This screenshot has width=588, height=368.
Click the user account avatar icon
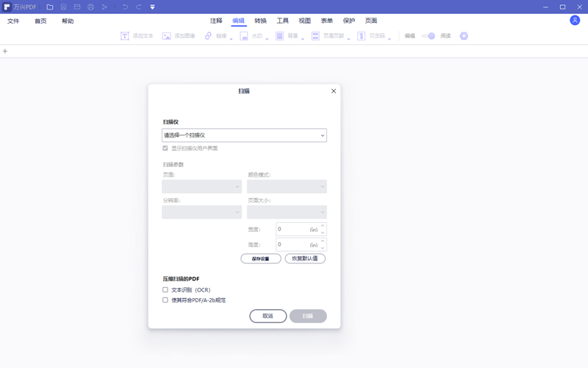click(575, 21)
